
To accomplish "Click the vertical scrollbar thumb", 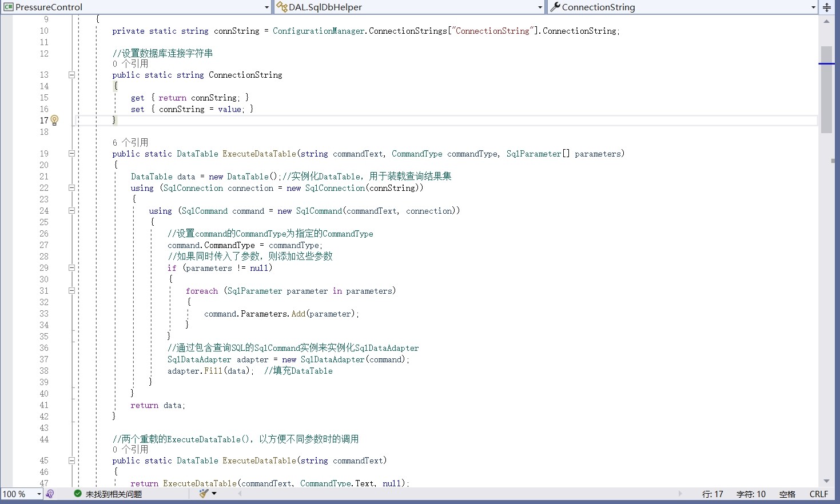I will coord(826,90).
